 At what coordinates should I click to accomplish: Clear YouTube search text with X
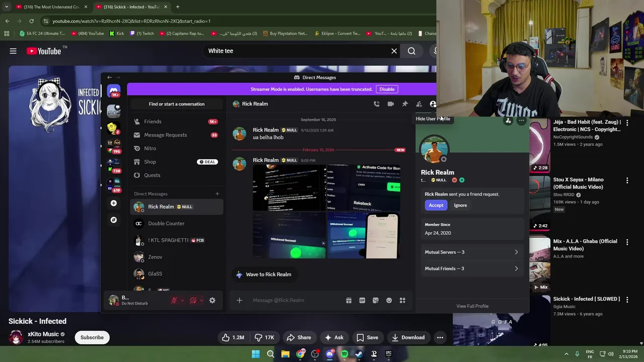pyautogui.click(x=394, y=51)
